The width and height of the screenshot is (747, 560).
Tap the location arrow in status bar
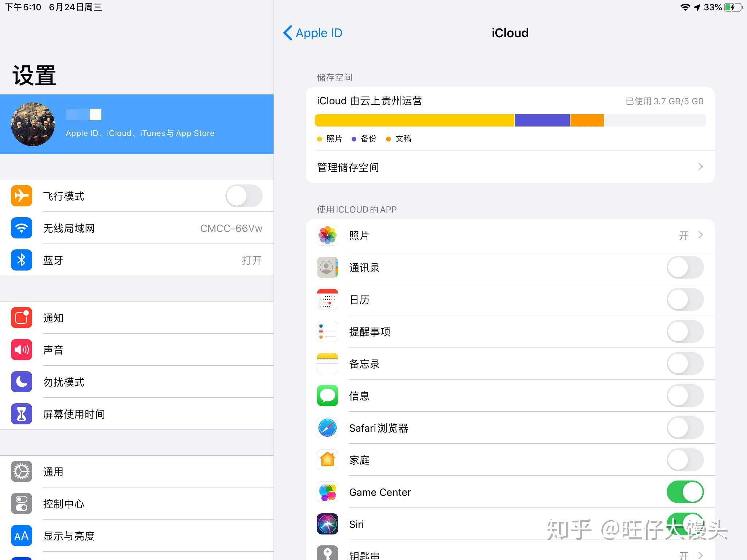pos(697,7)
